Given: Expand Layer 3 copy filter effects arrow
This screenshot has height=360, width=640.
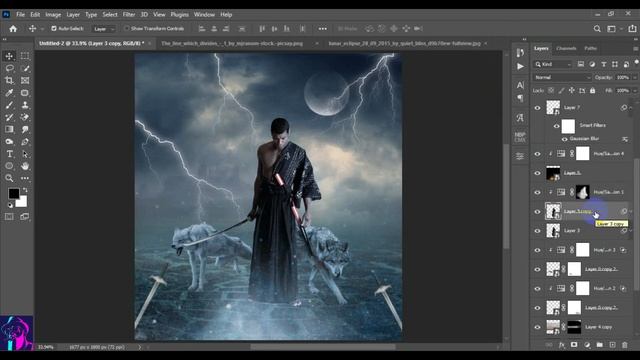Looking at the screenshot, I should tap(631, 211).
